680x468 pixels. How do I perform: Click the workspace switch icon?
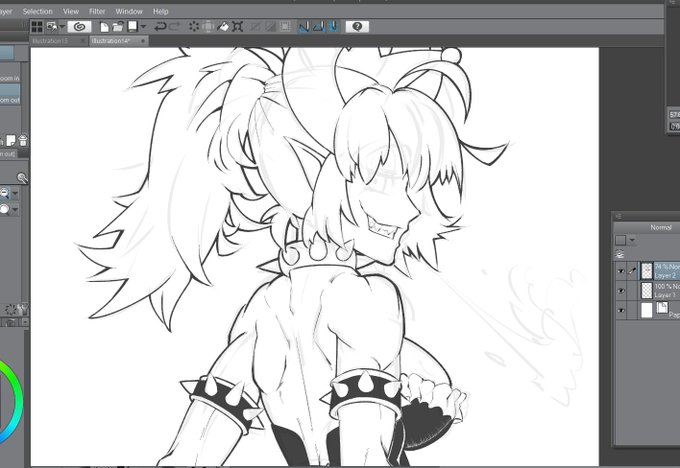pos(52,27)
